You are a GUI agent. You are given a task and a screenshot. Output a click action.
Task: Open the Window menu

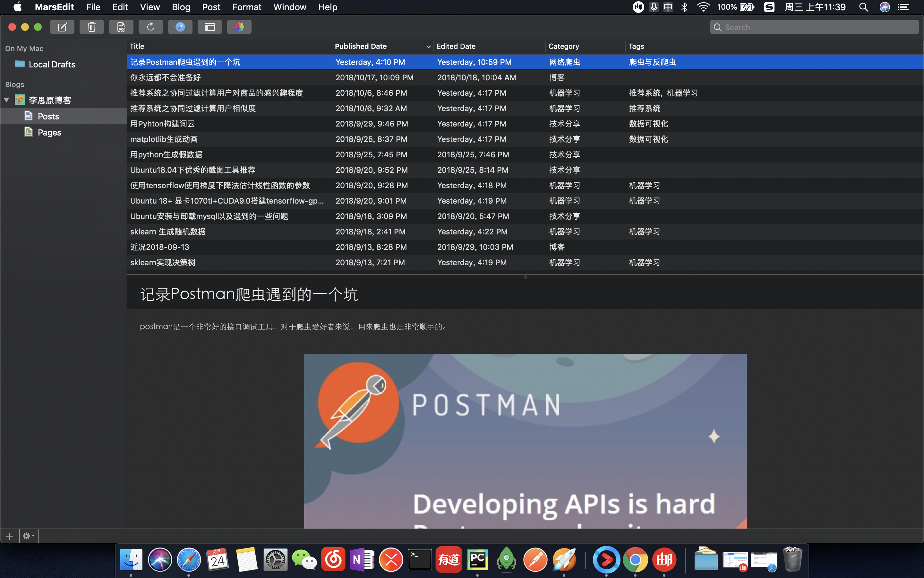click(x=290, y=7)
